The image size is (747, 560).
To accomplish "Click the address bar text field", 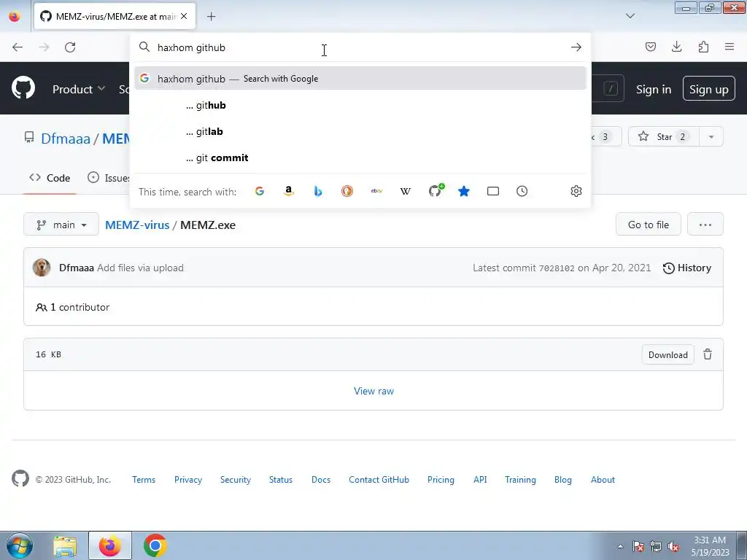I will (360, 47).
